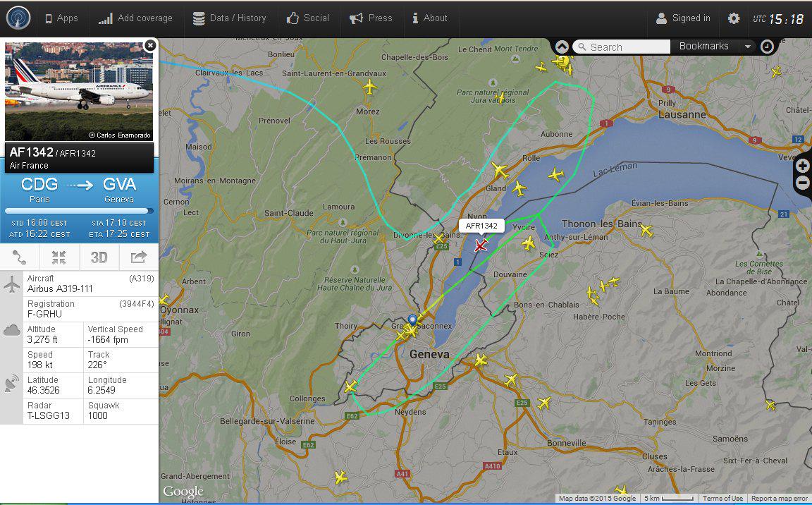The image size is (812, 505).
Task: Select the aircraft near Yvoire
Action: coord(528,243)
